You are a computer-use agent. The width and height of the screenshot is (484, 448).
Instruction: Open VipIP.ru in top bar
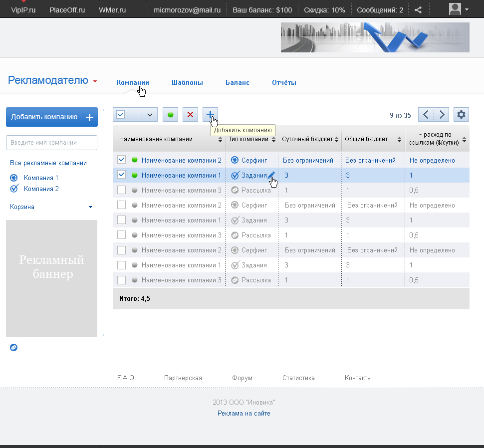point(23,10)
